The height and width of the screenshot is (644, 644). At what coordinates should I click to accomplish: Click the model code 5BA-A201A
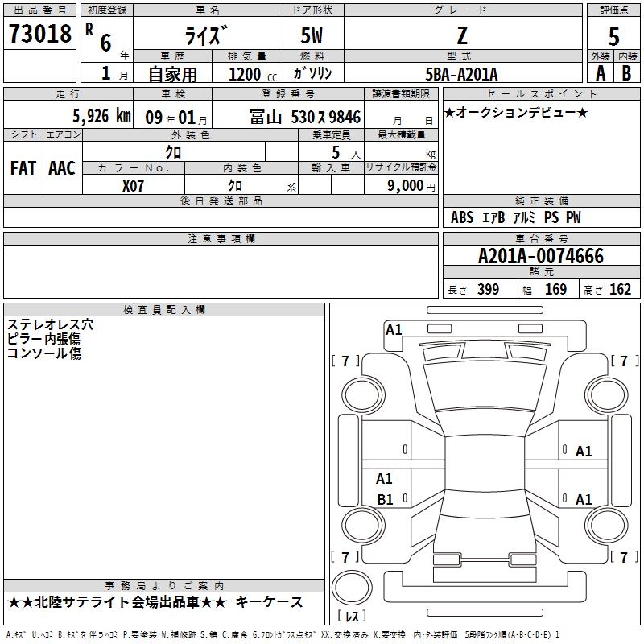coord(462,74)
